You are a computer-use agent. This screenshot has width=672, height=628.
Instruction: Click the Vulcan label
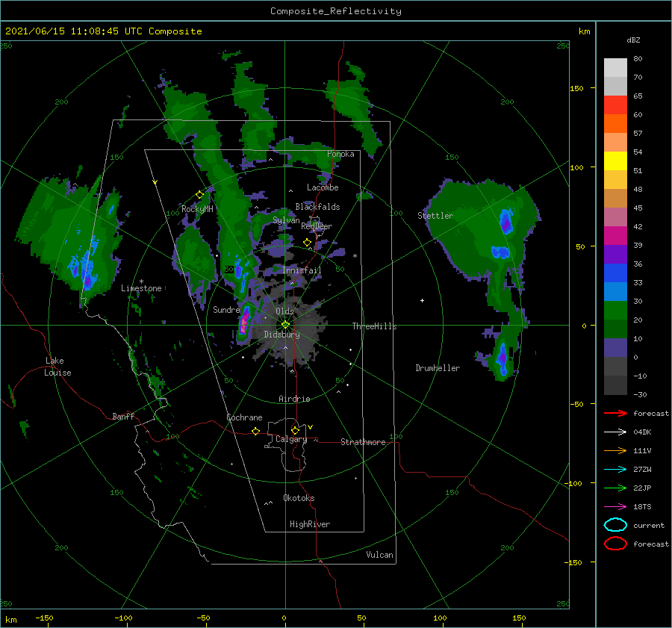tap(380, 555)
